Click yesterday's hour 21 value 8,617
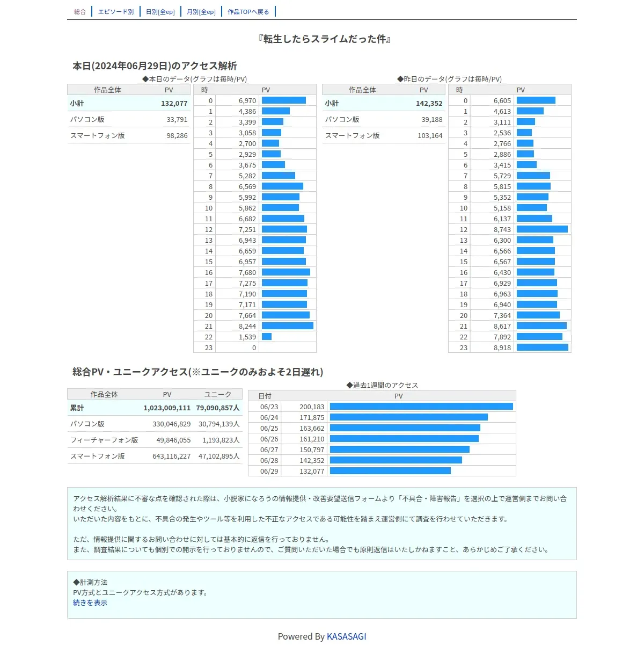Screen dimensions: 644x645 click(502, 326)
